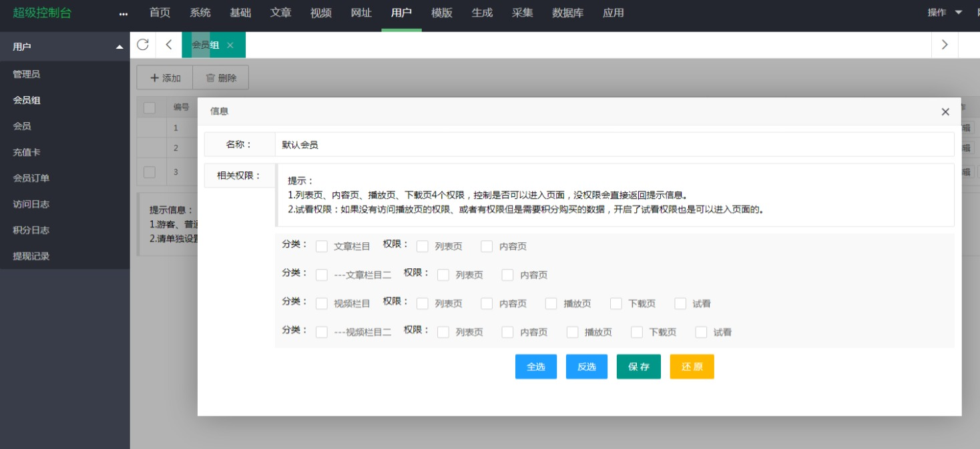
Task: Toggle 内容页 checkbox for ---文章栏目二
Action: pos(508,275)
